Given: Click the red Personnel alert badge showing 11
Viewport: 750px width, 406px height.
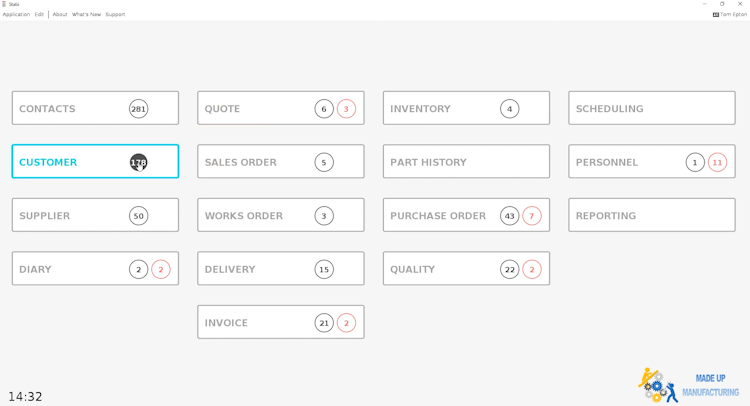Looking at the screenshot, I should [717, 162].
